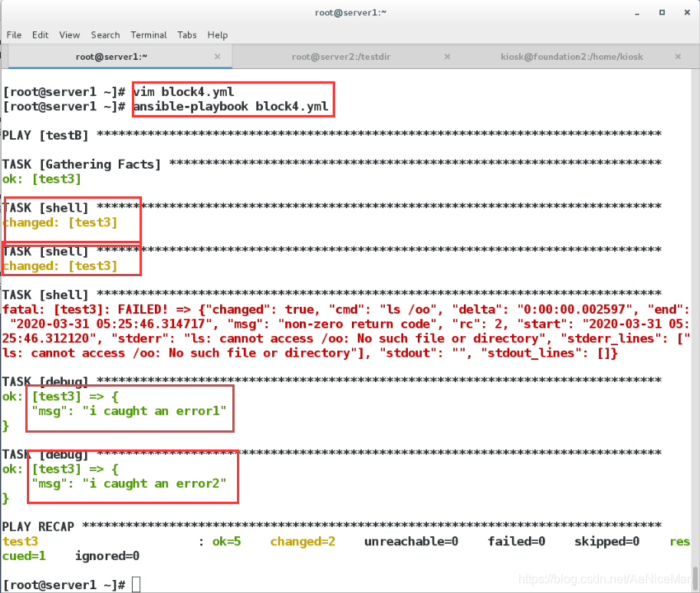Click the 'fatal: [test3]: FAILED!' text
Image resolution: width=700 pixels, height=593 pixels.
point(85,309)
